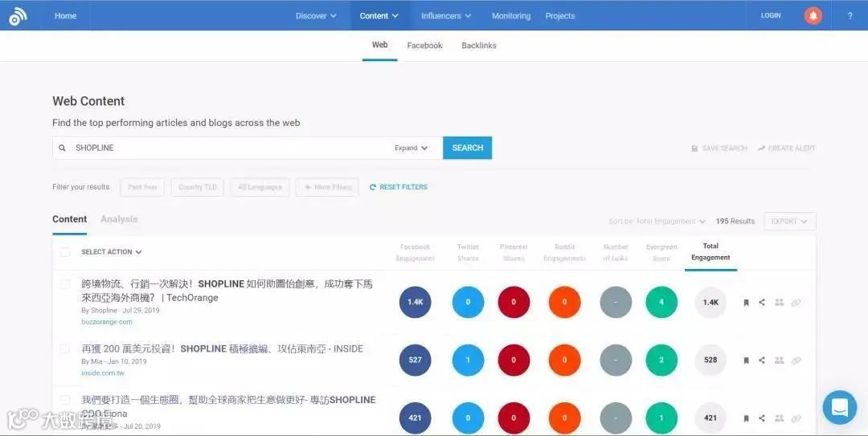View backlinks for the 421 engagement article
Viewport: 868px width, 436px height.
(796, 418)
